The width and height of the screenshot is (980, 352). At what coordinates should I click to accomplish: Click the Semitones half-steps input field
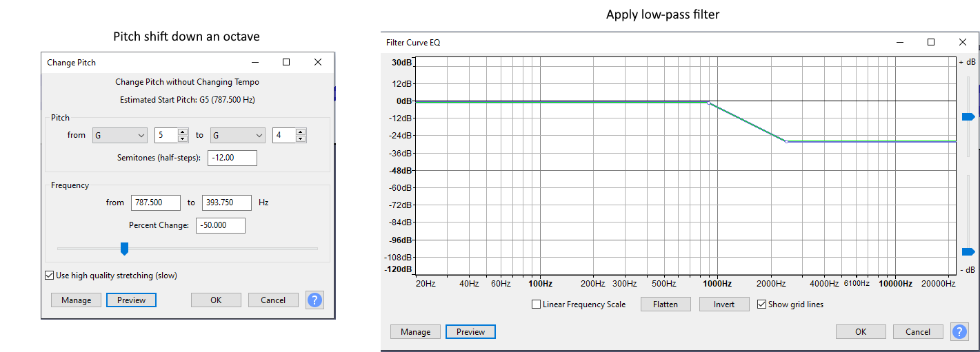[x=232, y=158]
